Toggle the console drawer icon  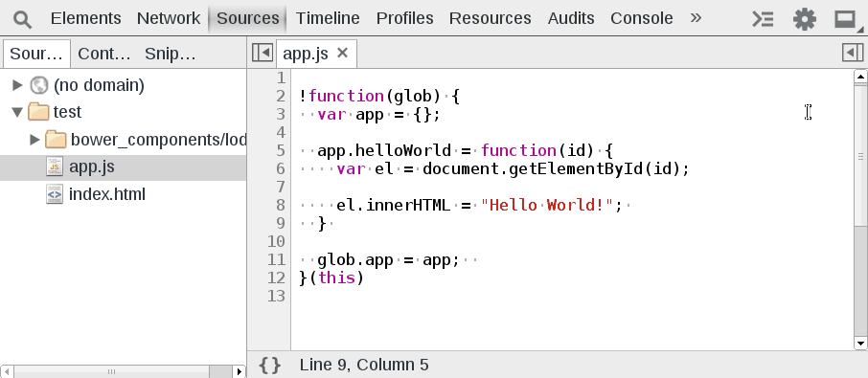(x=763, y=19)
